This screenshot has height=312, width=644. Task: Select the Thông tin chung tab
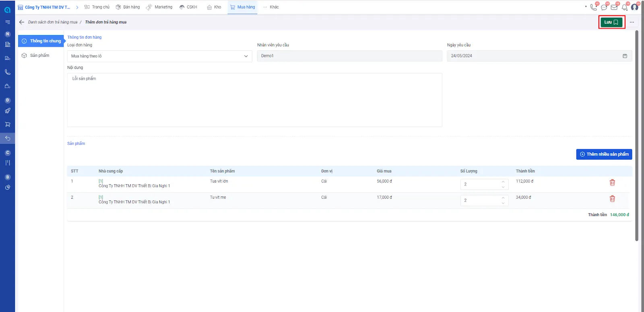pyautogui.click(x=41, y=41)
